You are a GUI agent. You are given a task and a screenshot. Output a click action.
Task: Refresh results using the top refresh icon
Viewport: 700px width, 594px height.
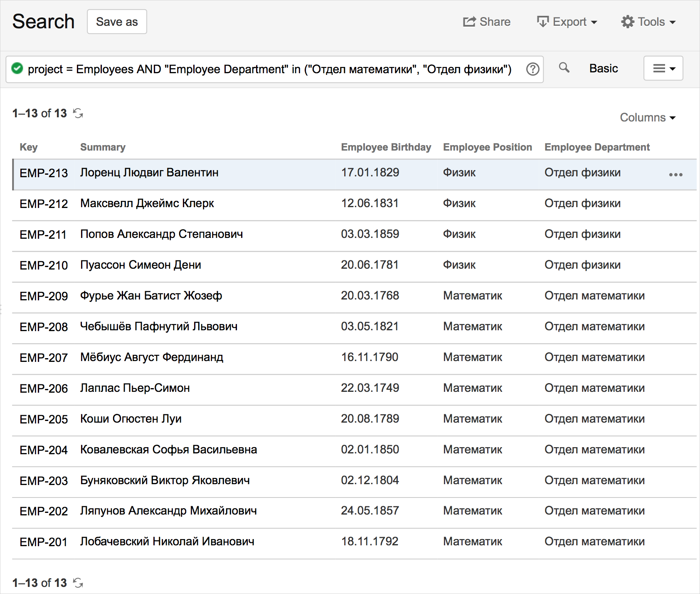pyautogui.click(x=78, y=113)
